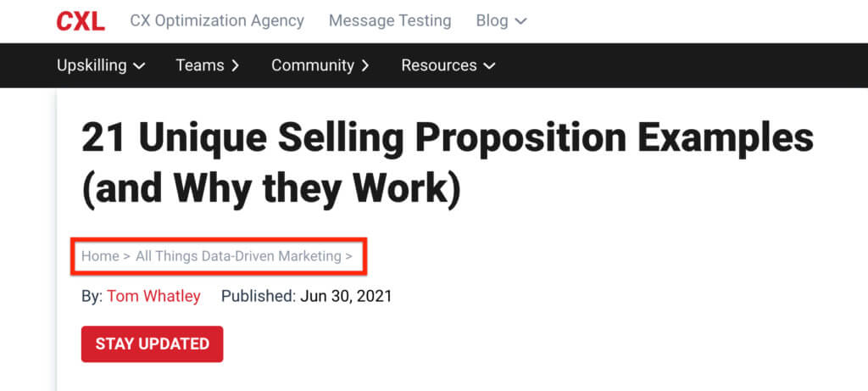Image resolution: width=868 pixels, height=391 pixels.
Task: Open the Community navigation item
Action: tap(312, 65)
